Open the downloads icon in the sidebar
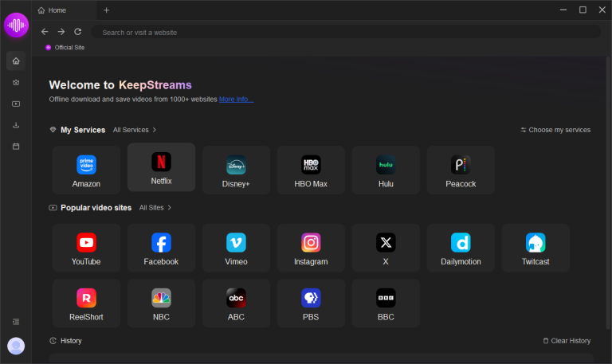 click(x=16, y=125)
